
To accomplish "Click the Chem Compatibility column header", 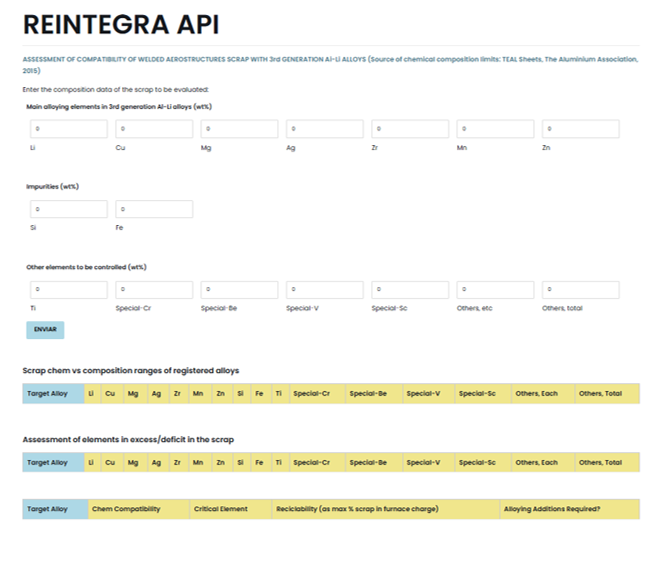I will [x=126, y=510].
